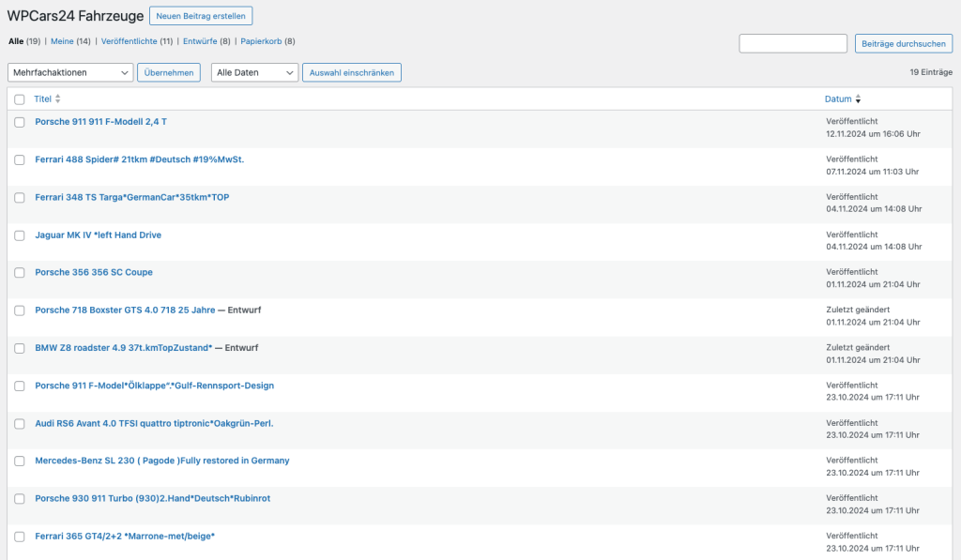Show only Meine posts
The image size is (961, 560).
[62, 41]
